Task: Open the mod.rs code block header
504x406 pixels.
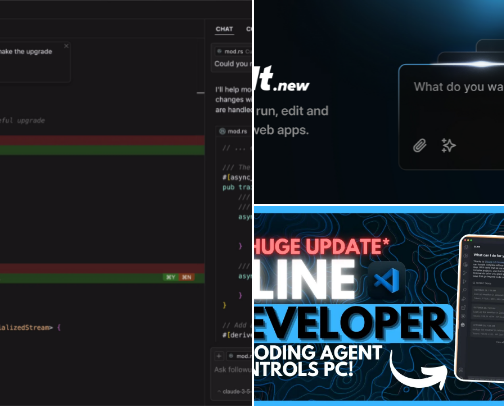Action: coord(234,131)
